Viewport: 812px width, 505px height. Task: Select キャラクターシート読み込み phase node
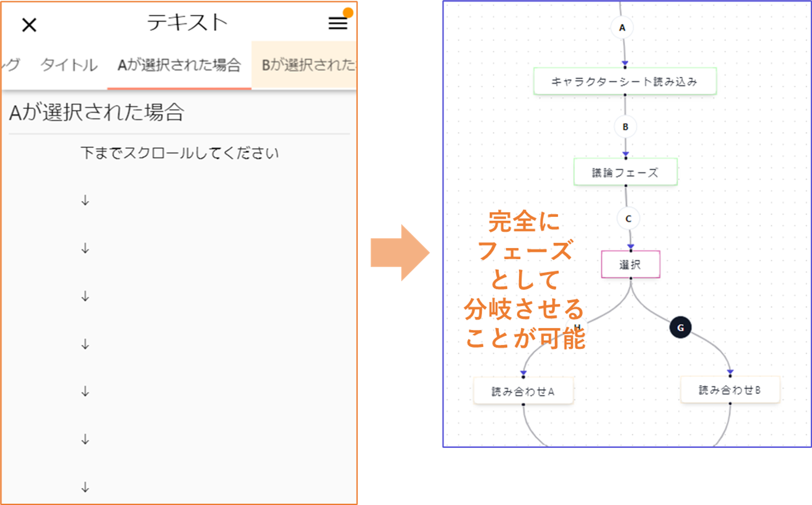[x=624, y=82]
